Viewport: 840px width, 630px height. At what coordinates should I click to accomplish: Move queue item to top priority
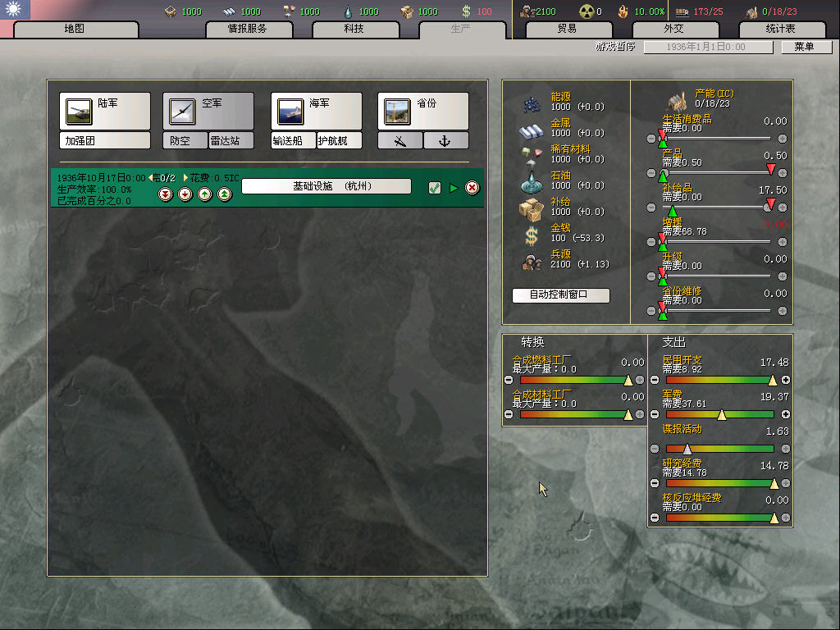(225, 194)
